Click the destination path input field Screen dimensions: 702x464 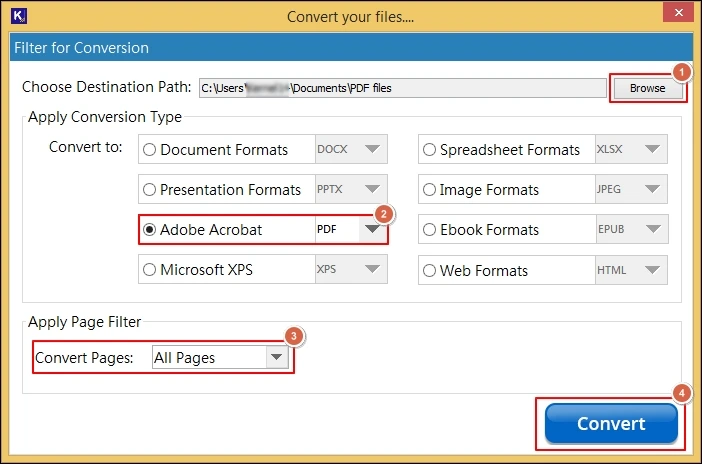(402, 88)
